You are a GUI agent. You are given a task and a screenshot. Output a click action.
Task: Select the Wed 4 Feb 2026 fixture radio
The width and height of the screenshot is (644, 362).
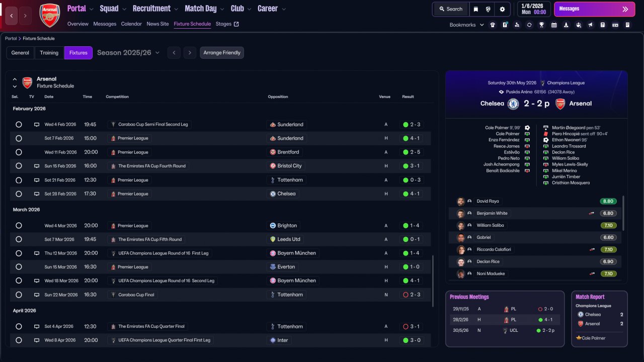tap(19, 125)
